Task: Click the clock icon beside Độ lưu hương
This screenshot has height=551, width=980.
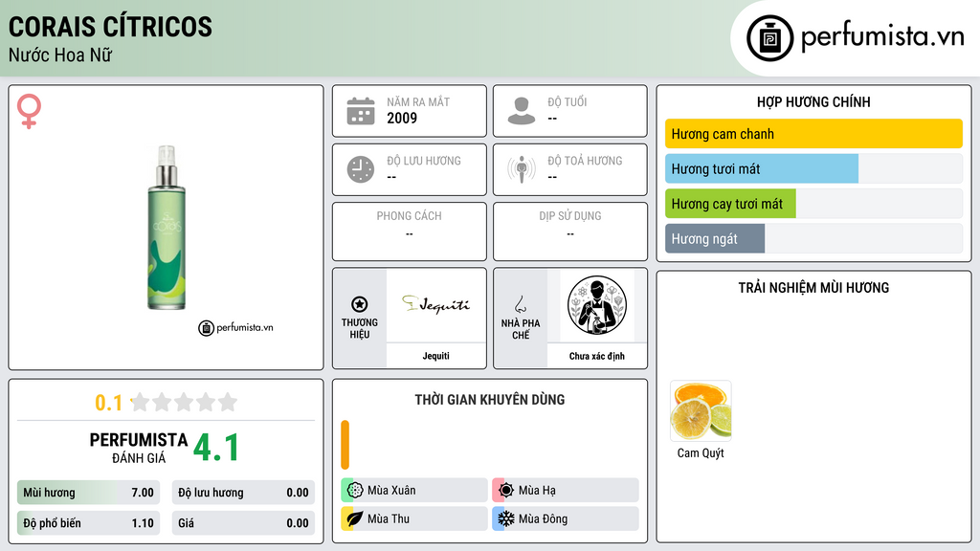Action: 361,169
